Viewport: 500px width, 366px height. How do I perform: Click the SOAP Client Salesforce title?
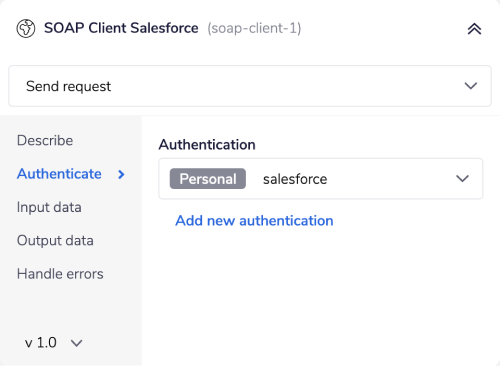pos(121,28)
